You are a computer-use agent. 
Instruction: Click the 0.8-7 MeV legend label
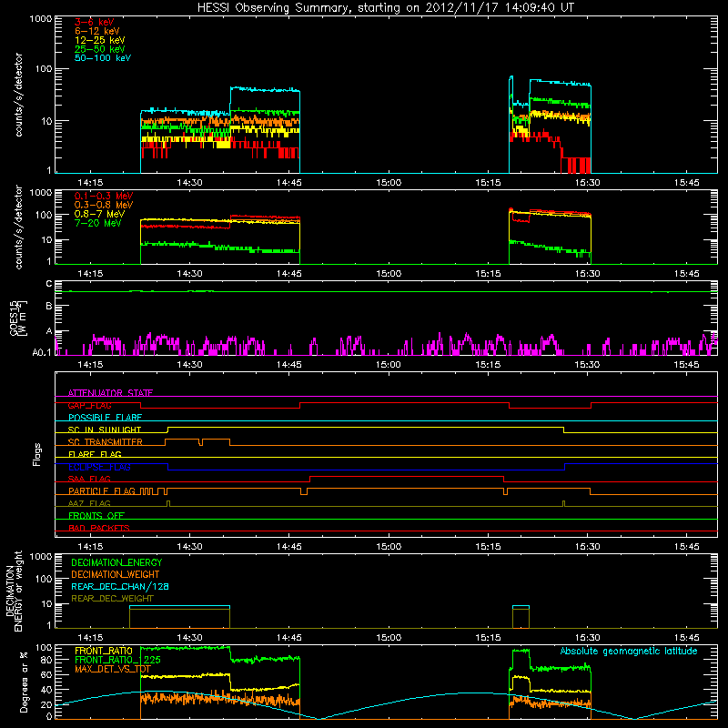[99, 214]
